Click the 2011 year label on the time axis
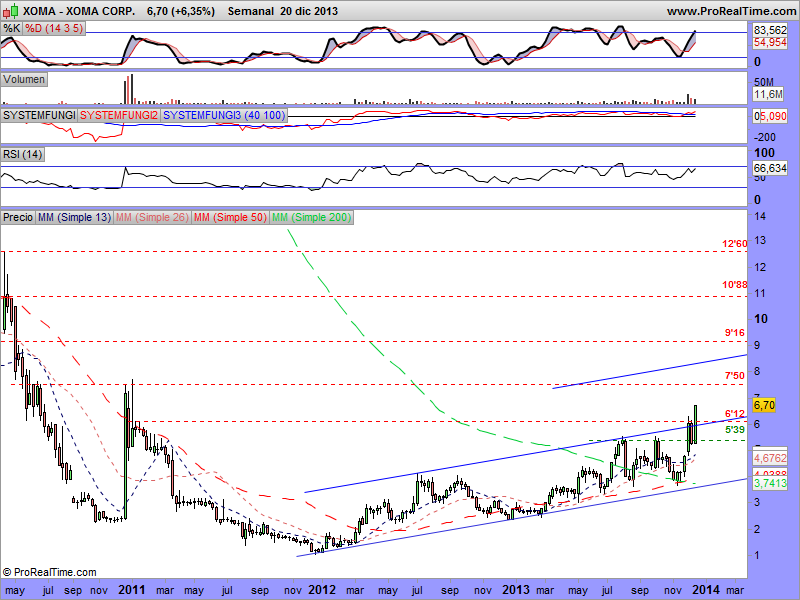Screen dimensions: 800x600 [x=132, y=590]
